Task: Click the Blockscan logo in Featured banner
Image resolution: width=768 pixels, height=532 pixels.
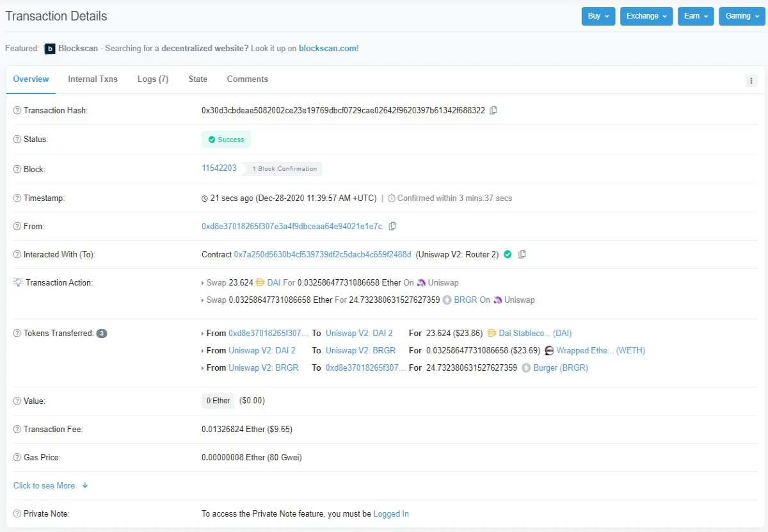Action: [x=50, y=49]
